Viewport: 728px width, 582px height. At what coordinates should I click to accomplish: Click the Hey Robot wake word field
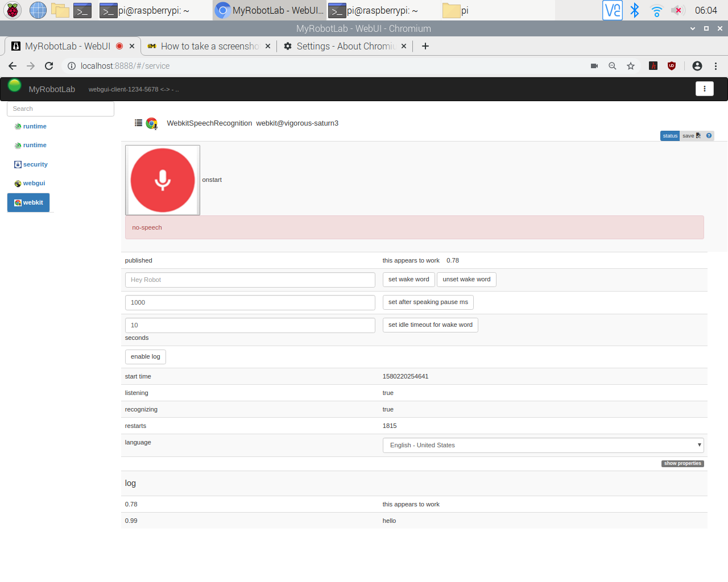[x=250, y=280]
